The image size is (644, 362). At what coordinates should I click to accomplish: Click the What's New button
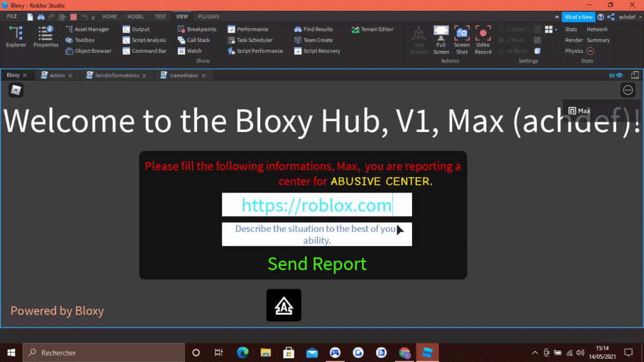578,17
